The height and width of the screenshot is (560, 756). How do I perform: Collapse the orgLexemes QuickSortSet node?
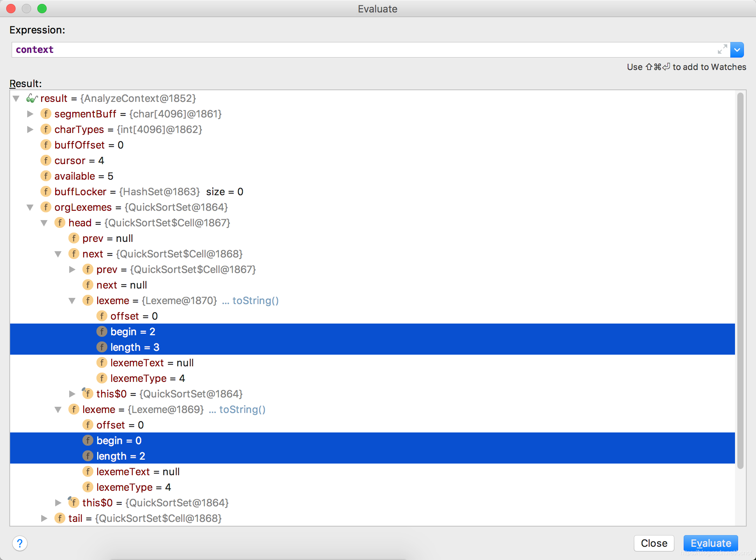(x=30, y=207)
